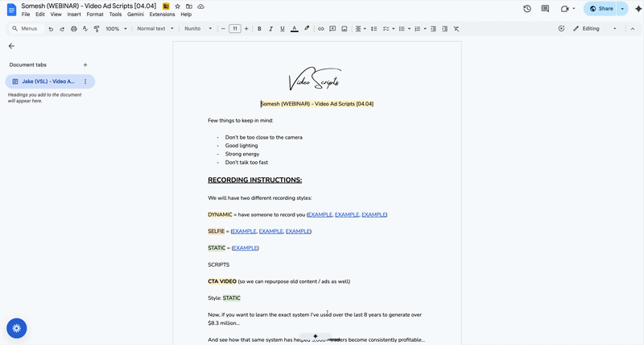Add a new document tab
Image resolution: width=644 pixels, height=345 pixels.
[85, 65]
